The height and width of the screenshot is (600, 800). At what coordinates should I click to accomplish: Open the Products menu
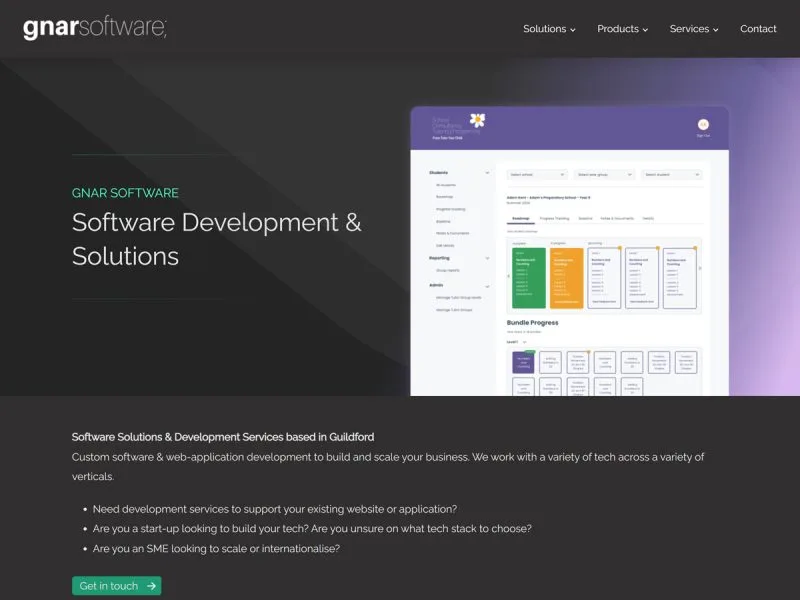point(622,29)
